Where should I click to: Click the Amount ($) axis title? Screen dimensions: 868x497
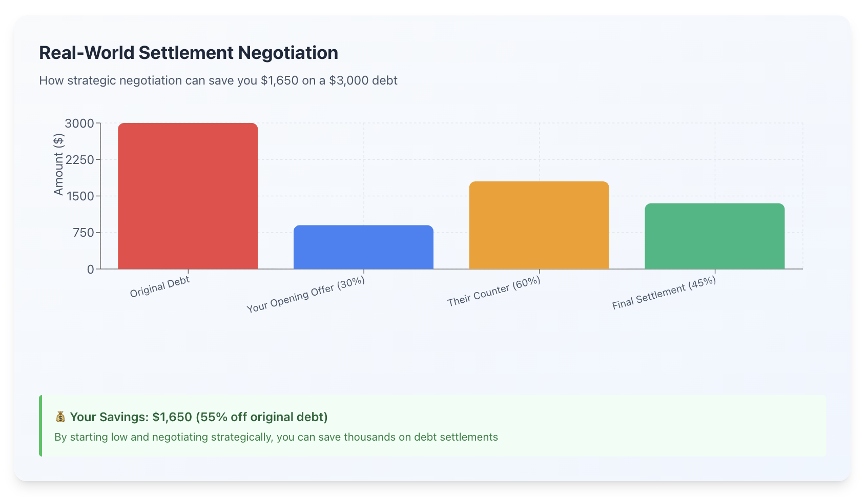[59, 164]
